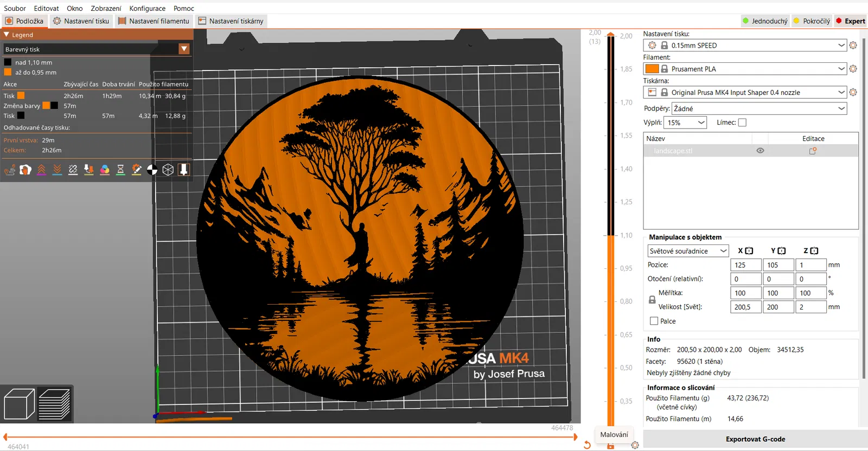
Task: Toggle uniform scale lock icon
Action: point(652,300)
